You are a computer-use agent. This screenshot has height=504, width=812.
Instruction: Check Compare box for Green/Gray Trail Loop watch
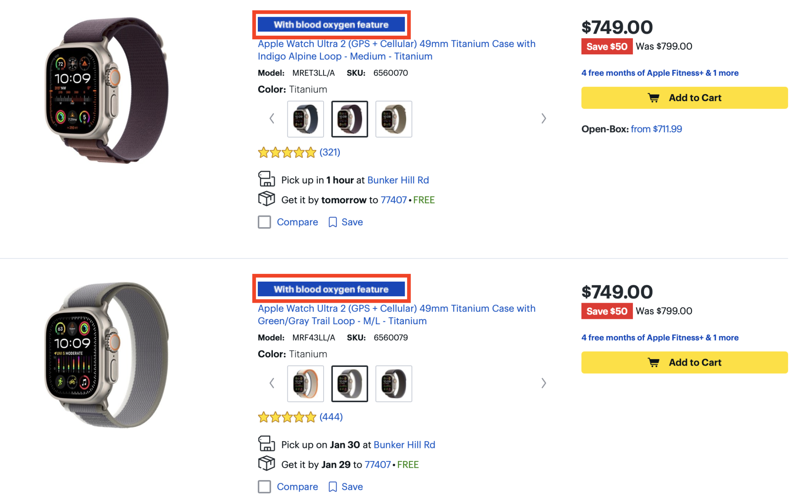(x=264, y=487)
